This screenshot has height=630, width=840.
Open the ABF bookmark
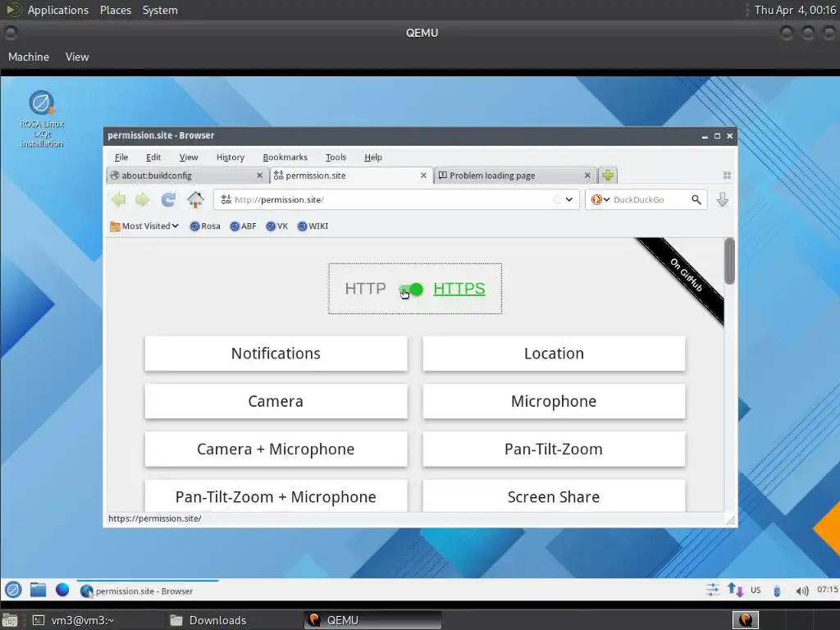click(243, 226)
